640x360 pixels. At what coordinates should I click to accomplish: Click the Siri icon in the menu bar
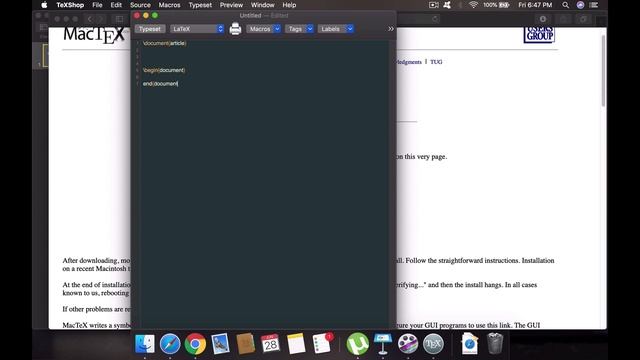click(580, 5)
